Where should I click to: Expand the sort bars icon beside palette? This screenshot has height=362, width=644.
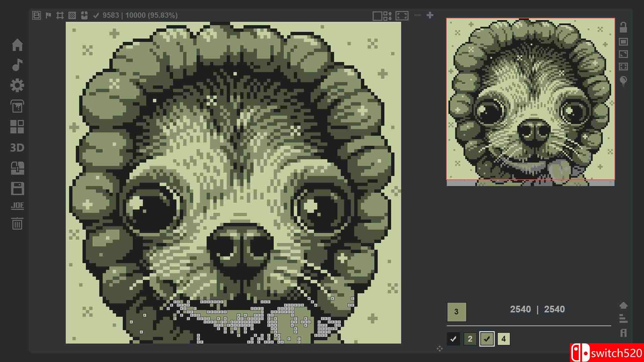click(x=623, y=318)
